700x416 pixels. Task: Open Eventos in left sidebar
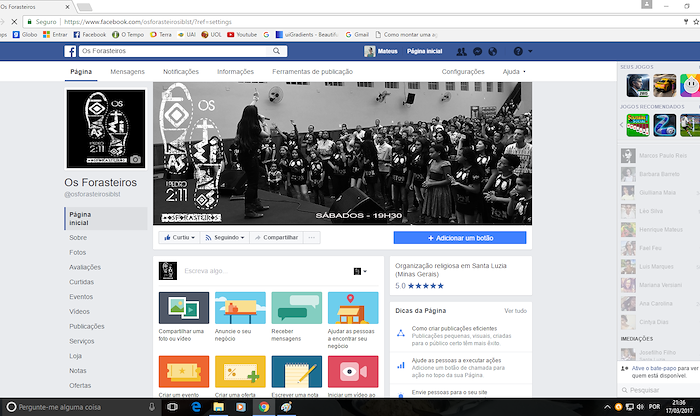point(81,296)
